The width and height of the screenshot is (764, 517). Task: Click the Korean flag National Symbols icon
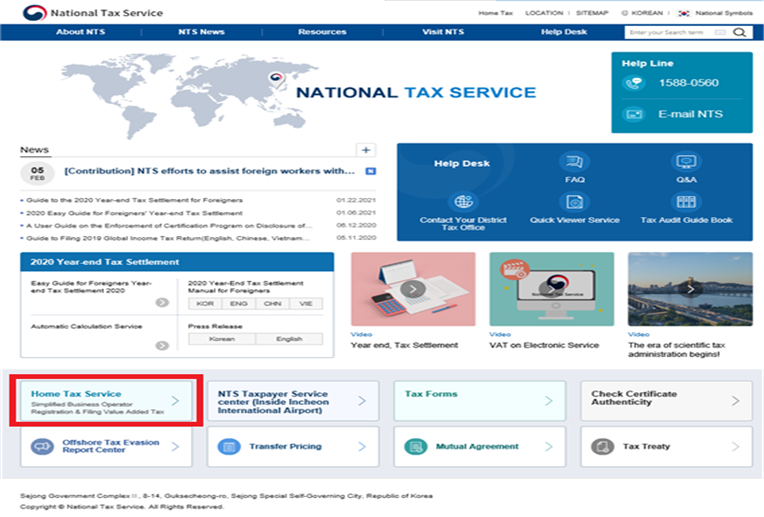tap(684, 13)
